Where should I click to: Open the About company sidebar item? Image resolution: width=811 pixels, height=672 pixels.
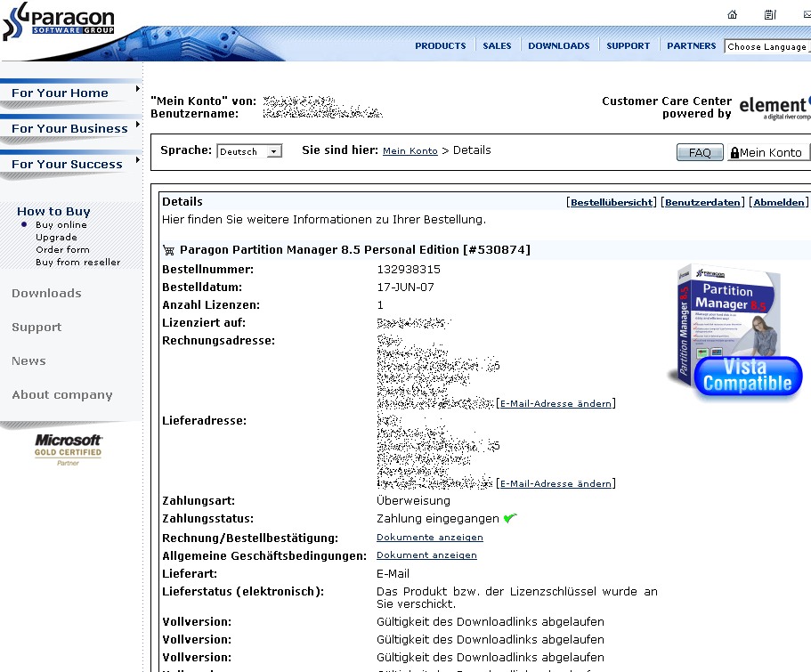coord(62,395)
